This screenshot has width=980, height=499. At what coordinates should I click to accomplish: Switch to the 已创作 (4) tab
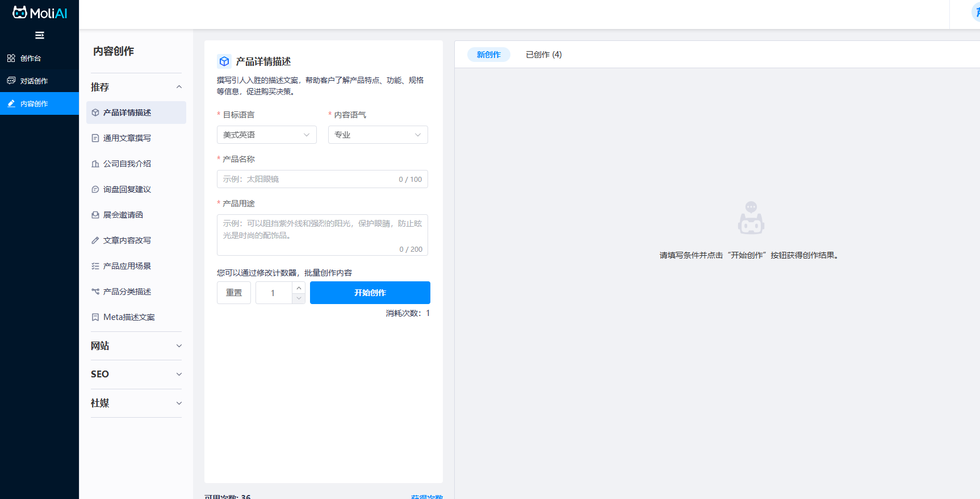click(543, 55)
